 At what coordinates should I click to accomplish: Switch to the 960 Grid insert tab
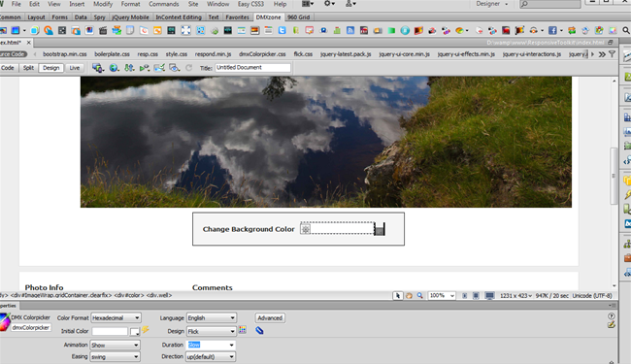pyautogui.click(x=299, y=17)
